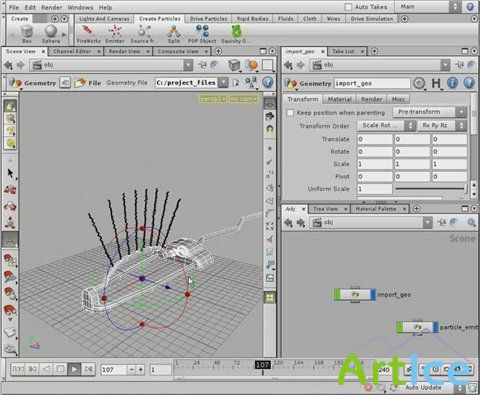Switch to the Rigid Bodies shelf tab

[252, 19]
